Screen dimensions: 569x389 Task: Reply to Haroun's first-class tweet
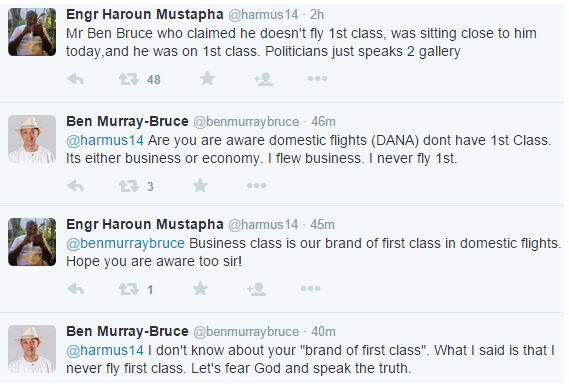(76, 79)
